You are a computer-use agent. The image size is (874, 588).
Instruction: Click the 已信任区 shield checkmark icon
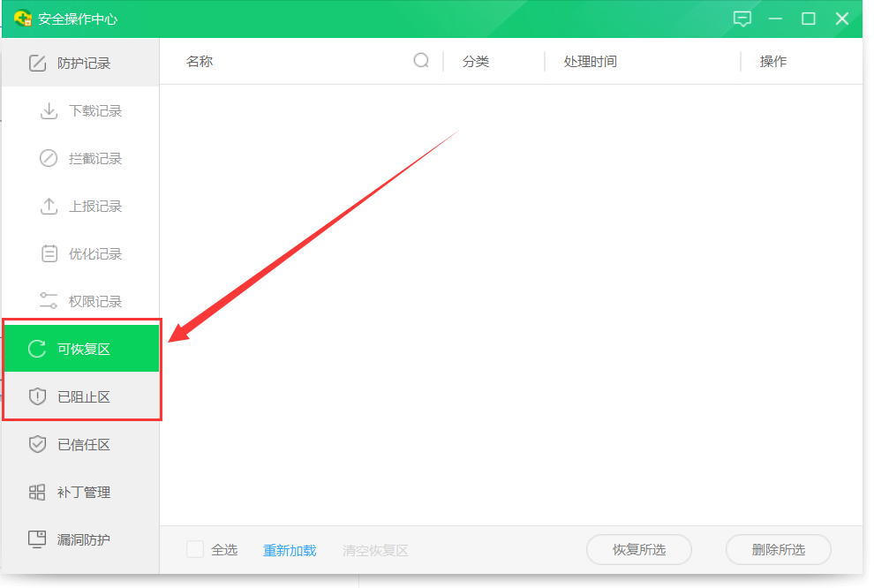click(37, 445)
